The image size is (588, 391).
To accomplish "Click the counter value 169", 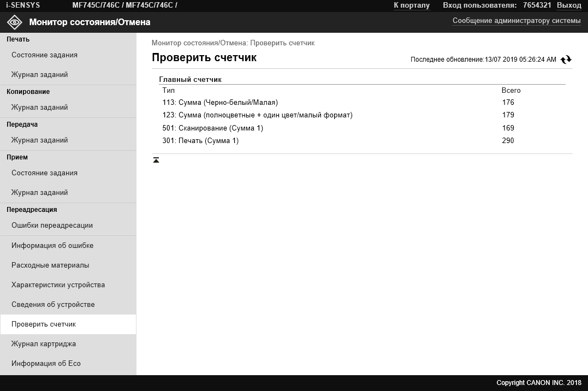I will point(508,128).
